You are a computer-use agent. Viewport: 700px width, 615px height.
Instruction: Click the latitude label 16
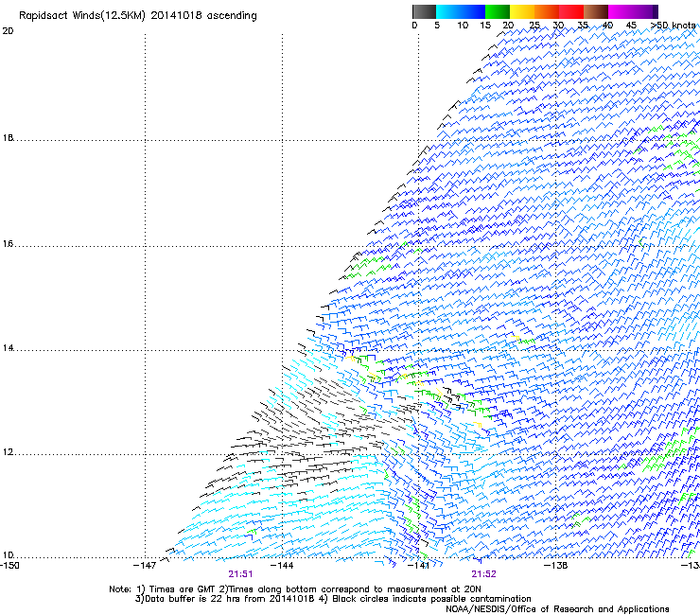(8, 244)
